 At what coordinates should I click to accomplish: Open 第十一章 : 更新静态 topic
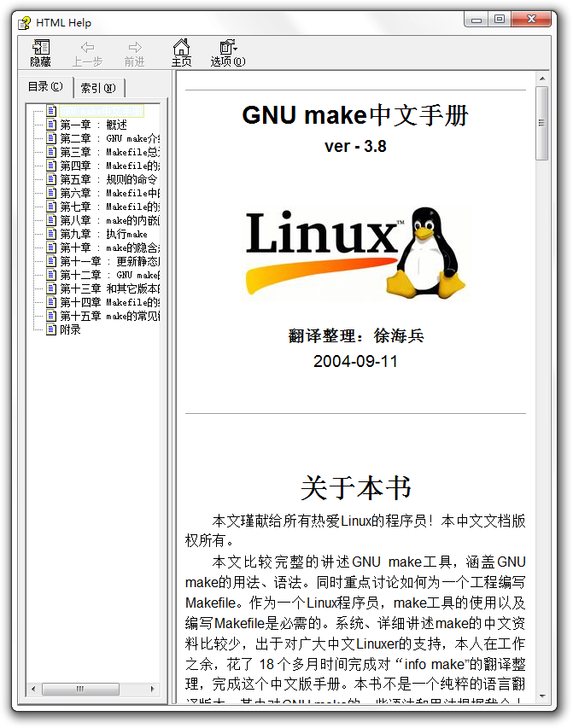tap(109, 261)
